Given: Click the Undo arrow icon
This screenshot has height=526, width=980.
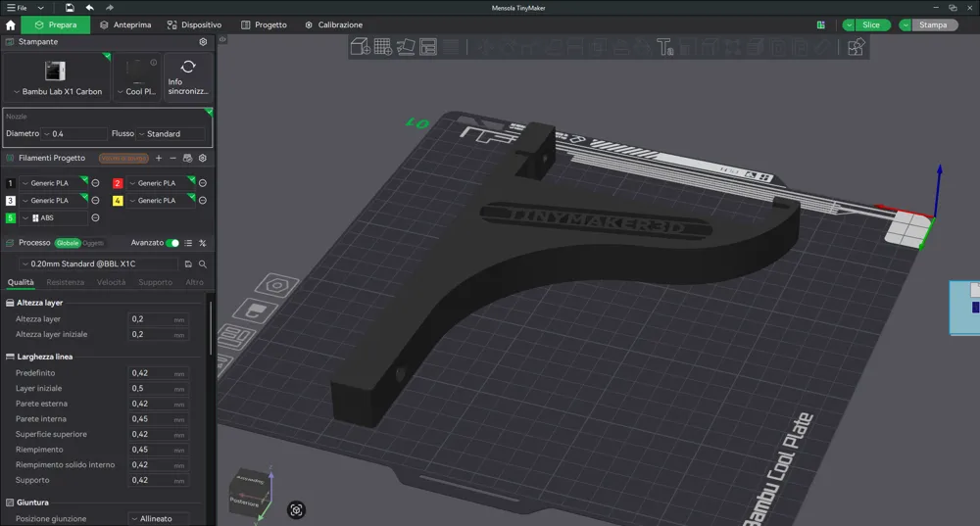Looking at the screenshot, I should coord(90,8).
